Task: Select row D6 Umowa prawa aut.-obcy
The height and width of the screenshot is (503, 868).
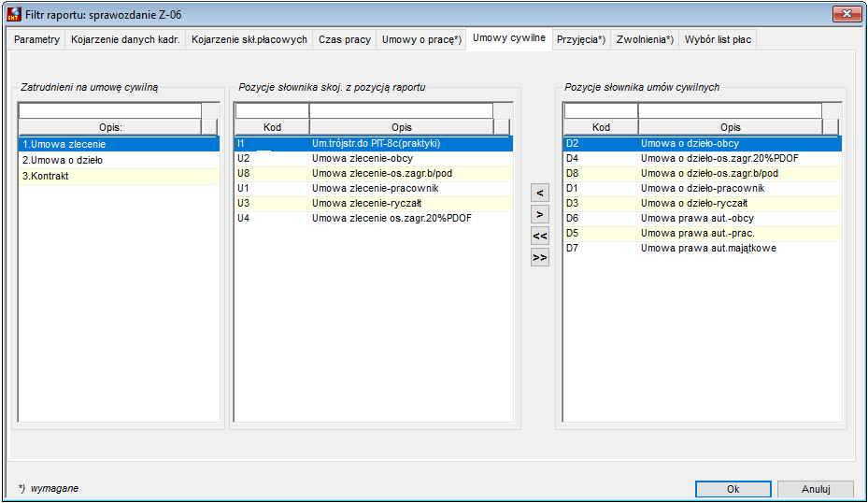Action: coord(703,218)
